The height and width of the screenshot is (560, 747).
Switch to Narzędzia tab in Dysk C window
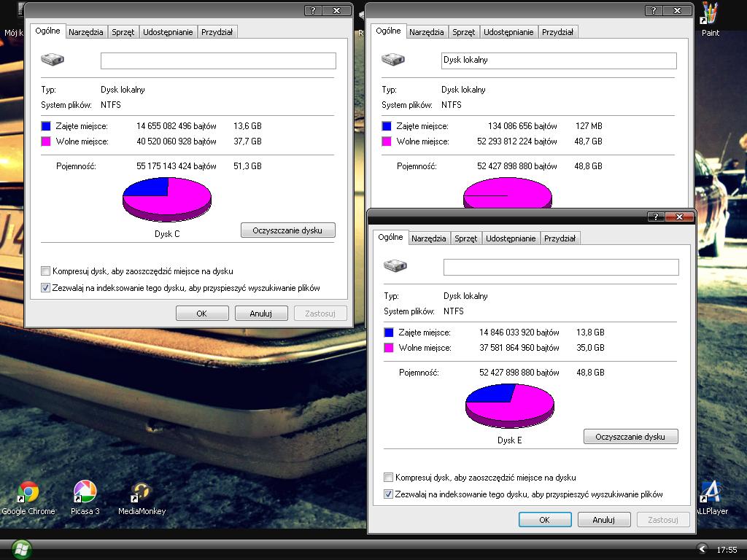pos(86,32)
